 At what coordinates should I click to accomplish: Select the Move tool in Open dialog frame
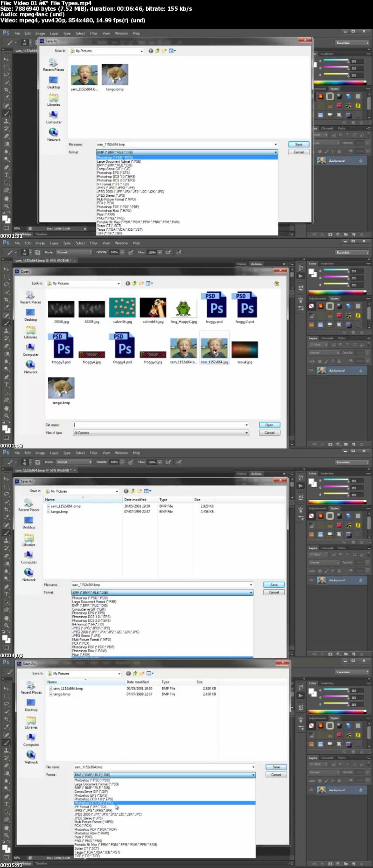(x=7, y=269)
